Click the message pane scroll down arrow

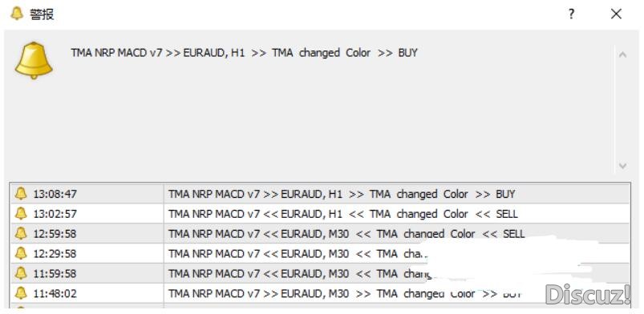[622, 167]
